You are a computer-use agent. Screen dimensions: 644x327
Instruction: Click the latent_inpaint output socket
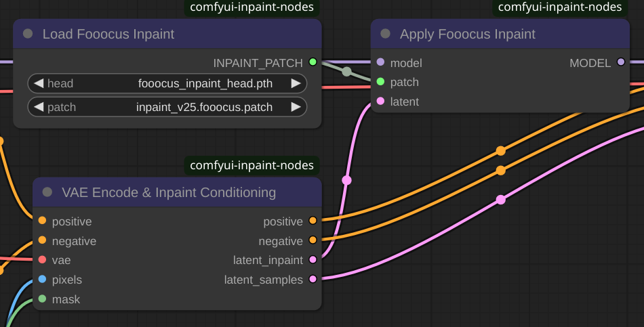click(313, 259)
